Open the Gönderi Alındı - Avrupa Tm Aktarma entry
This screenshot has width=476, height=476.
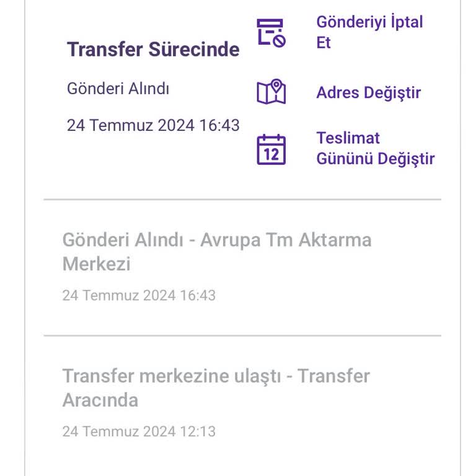(x=216, y=240)
